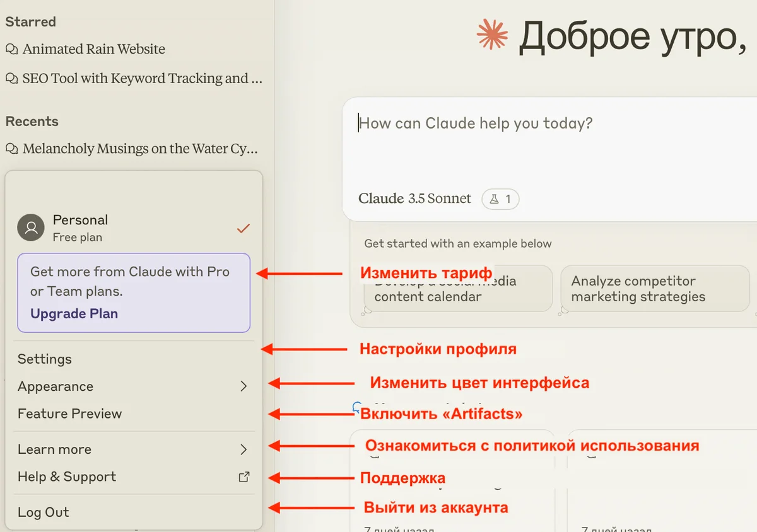The image size is (757, 532).
Task: Open the Appearance submenu
Action: (x=134, y=386)
